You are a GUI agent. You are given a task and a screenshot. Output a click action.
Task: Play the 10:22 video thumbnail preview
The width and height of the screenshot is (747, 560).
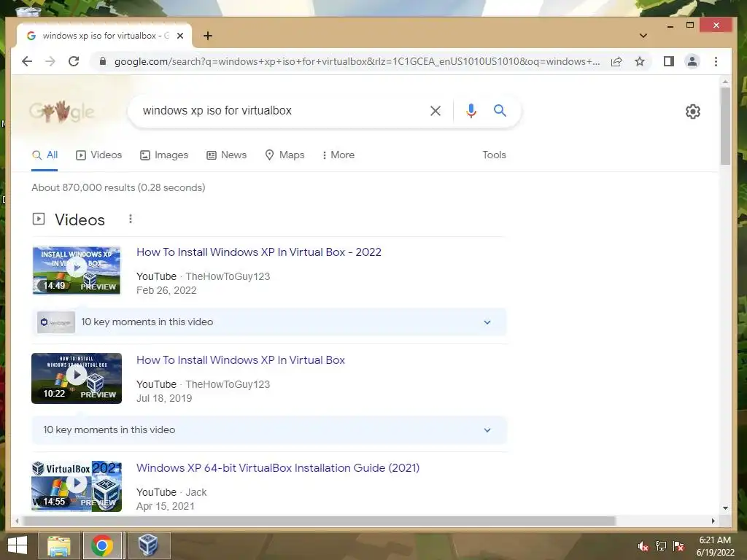[76, 378]
